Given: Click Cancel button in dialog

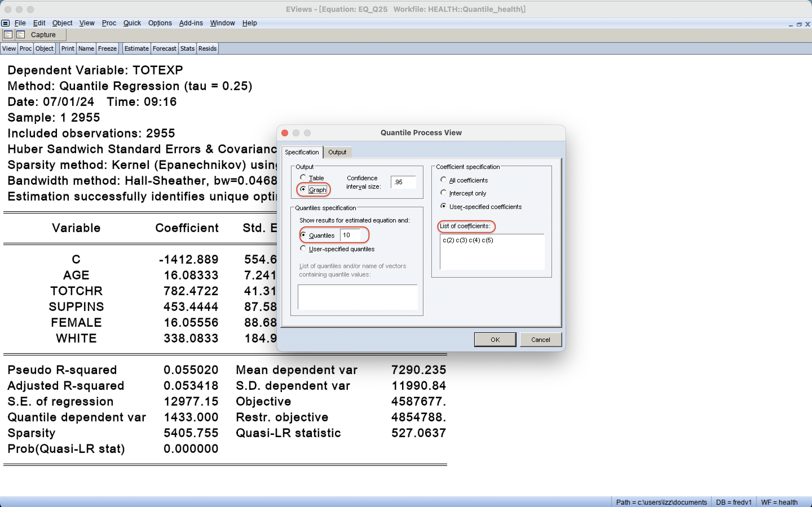Looking at the screenshot, I should [x=540, y=340].
